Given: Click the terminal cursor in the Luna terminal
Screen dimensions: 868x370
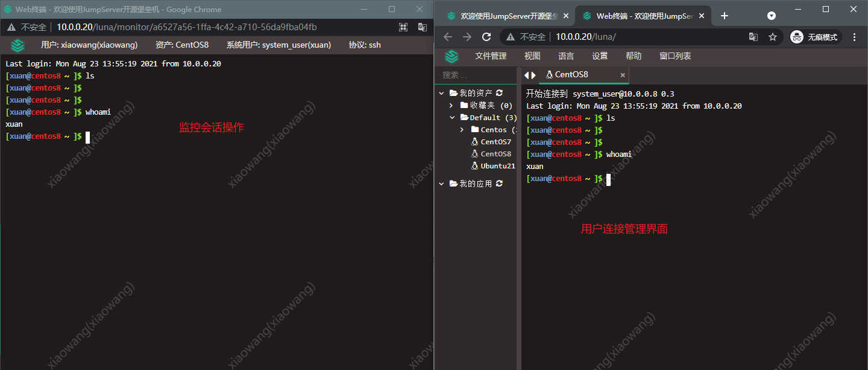Looking at the screenshot, I should coord(609,179).
